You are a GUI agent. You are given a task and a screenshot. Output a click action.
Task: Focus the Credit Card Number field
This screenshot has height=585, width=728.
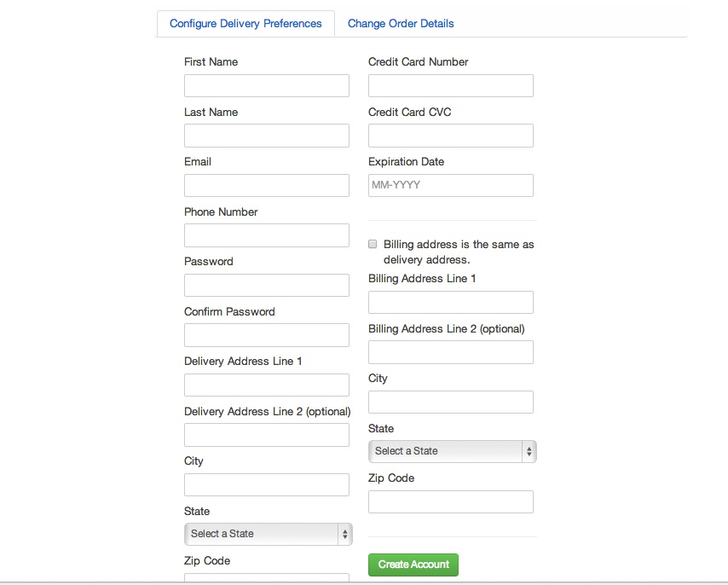point(451,85)
